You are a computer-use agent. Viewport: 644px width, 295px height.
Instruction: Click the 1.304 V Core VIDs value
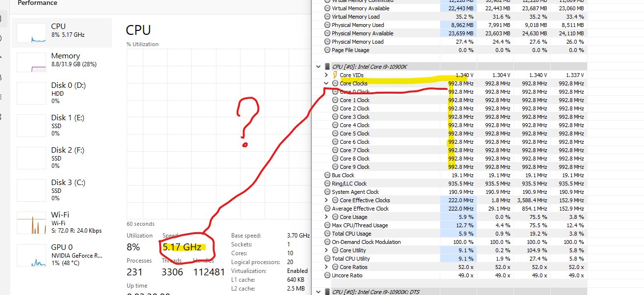[501, 75]
